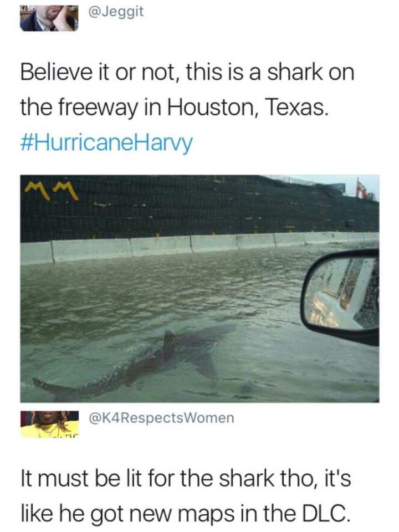Open K4RespectsWomen's profile picture avatar
Image resolution: width=399 pixels, height=532 pixels.
click(x=49, y=424)
